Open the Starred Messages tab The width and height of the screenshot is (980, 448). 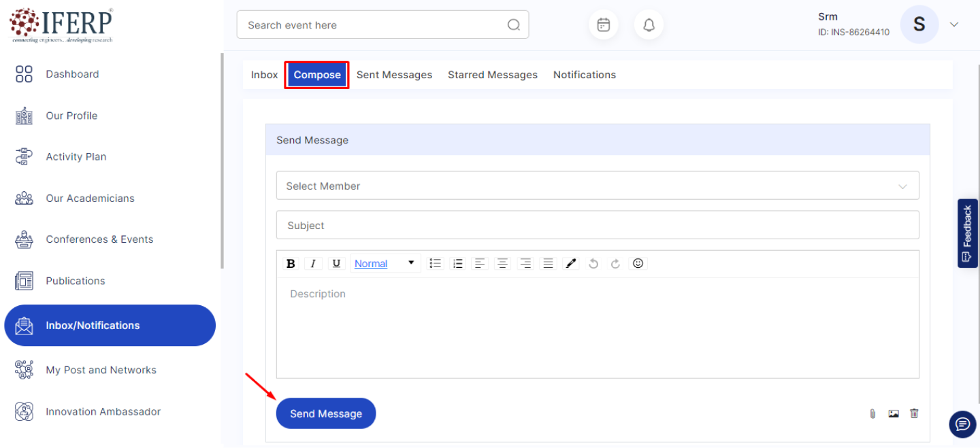[492, 75]
